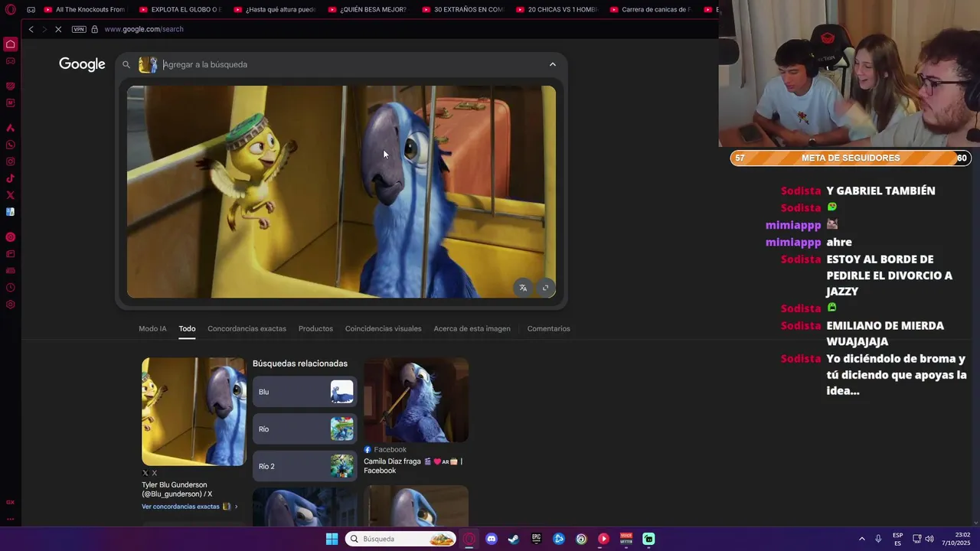Open the 'Río 2' related search chip

coord(305,466)
